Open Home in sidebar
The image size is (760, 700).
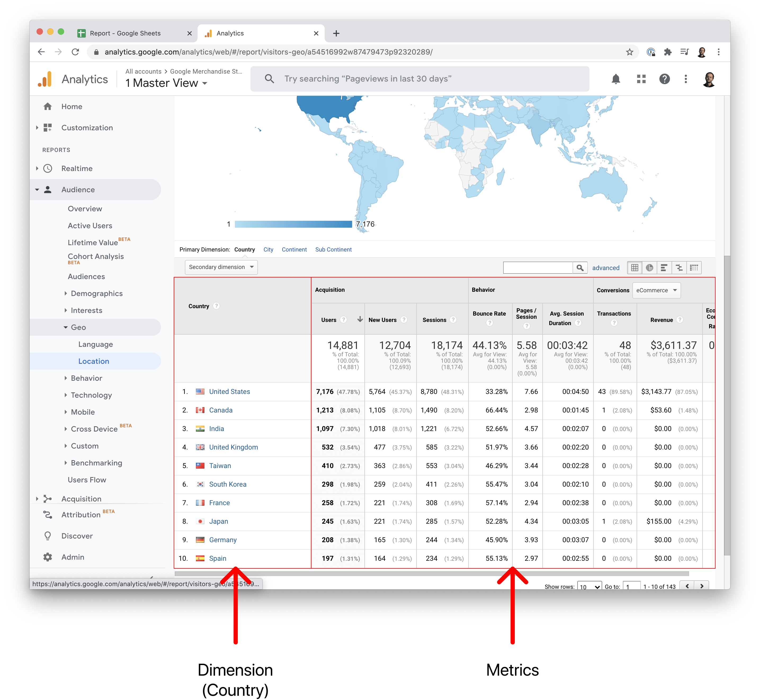(71, 106)
